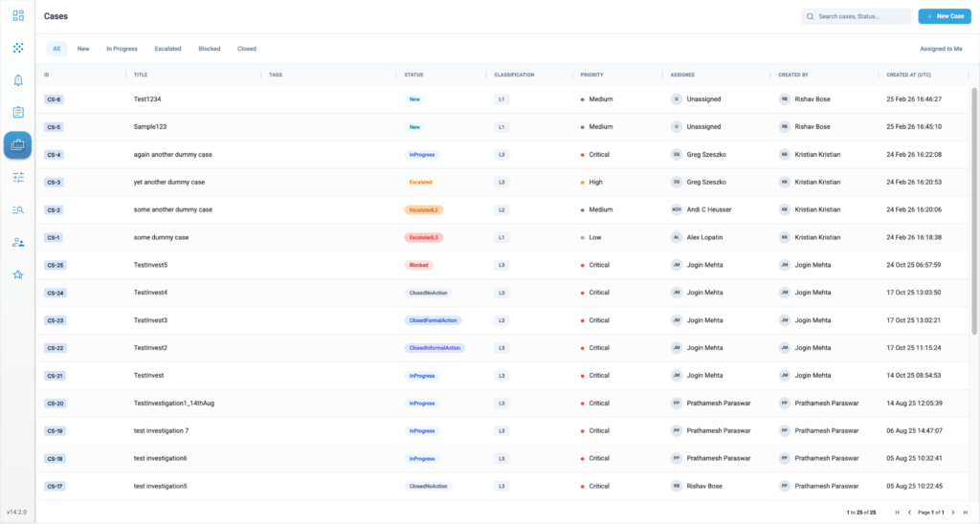980x524 pixels.
Task: Go to last page of cases
Action: pyautogui.click(x=965, y=513)
